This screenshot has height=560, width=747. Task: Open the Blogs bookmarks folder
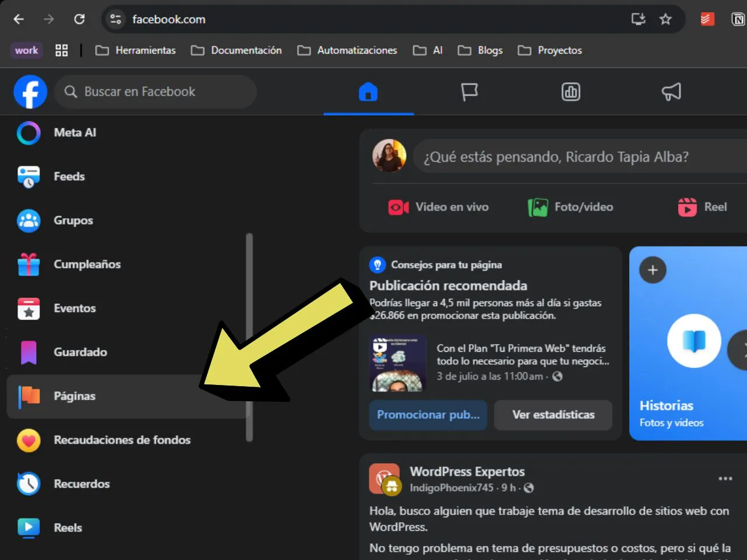coord(480,50)
